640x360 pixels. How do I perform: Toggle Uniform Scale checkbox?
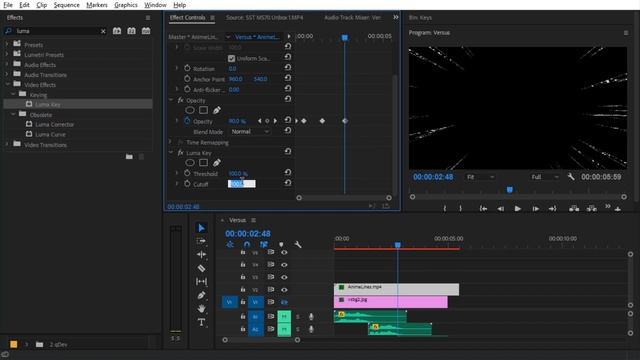coord(231,58)
